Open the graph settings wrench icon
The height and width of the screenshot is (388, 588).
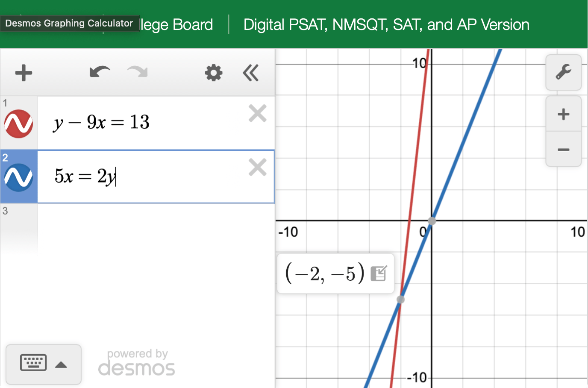pos(563,72)
